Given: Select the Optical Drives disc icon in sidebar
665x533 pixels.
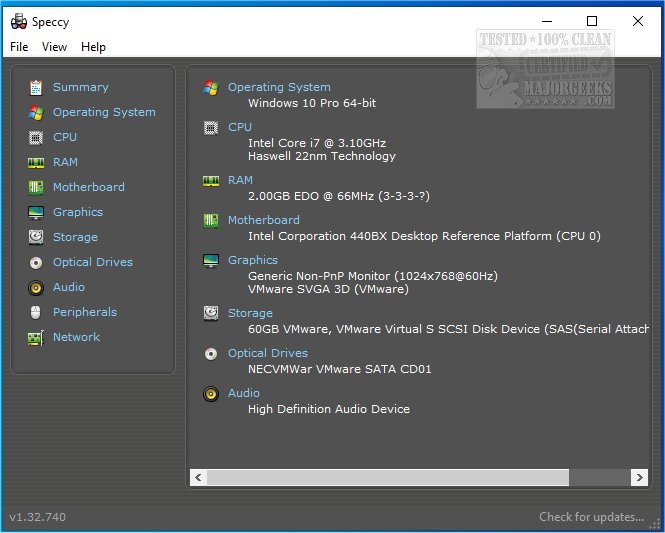Looking at the screenshot, I should [36, 263].
